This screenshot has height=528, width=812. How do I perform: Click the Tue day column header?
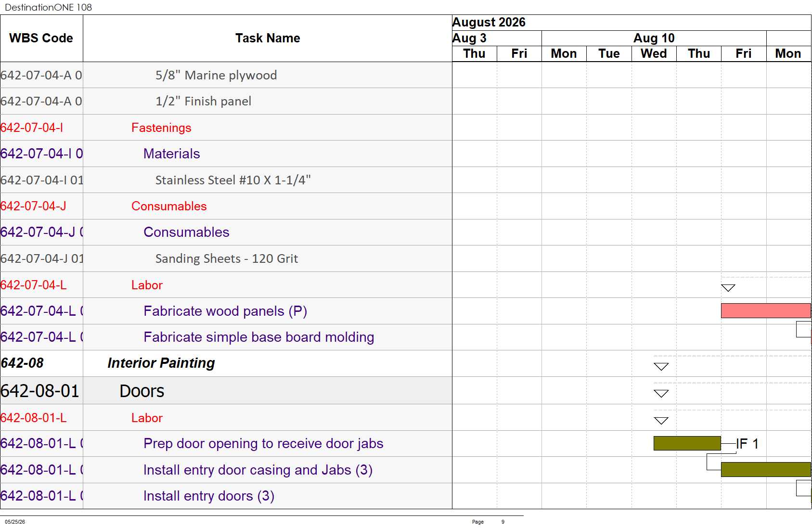pos(609,53)
